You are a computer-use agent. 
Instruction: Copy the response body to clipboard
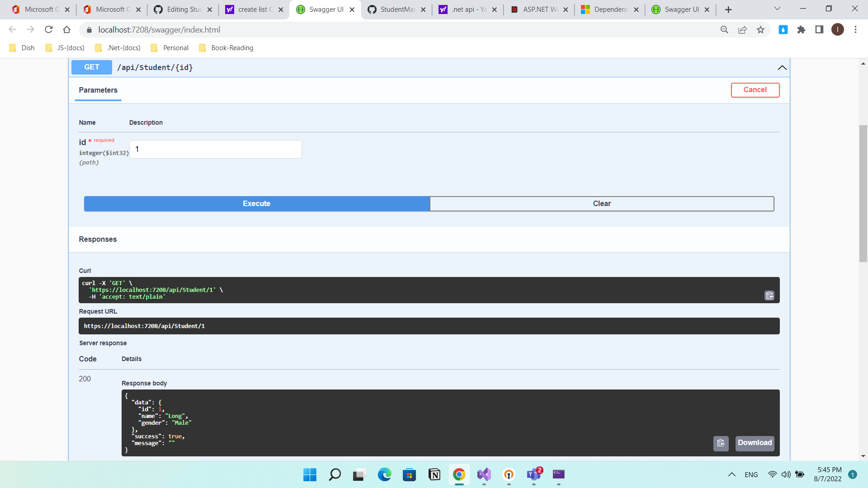[x=721, y=443]
